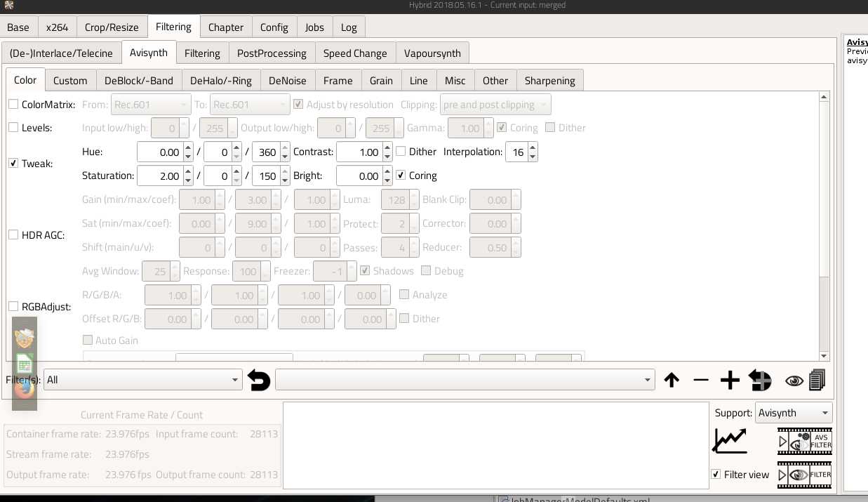Enable the ColorMatrix checkbox
Viewport: 868px width, 502px height.
(13, 105)
